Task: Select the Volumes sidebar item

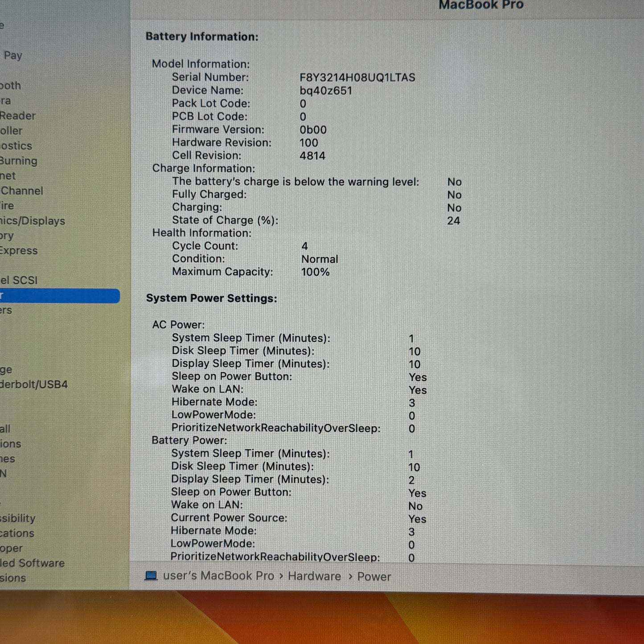Action: point(8,458)
